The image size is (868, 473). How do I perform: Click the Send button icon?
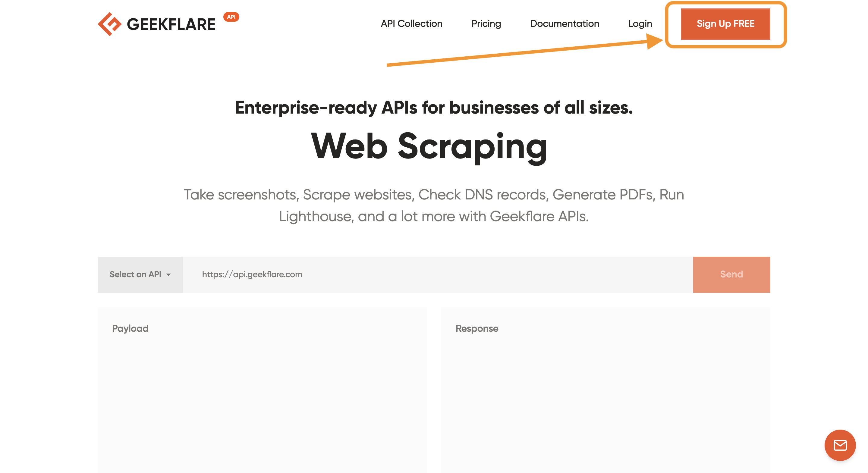point(731,274)
